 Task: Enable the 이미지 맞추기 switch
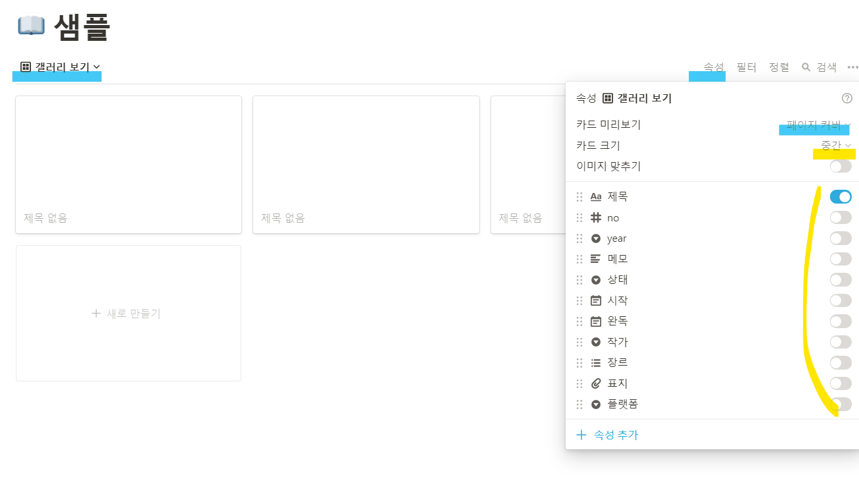point(841,166)
